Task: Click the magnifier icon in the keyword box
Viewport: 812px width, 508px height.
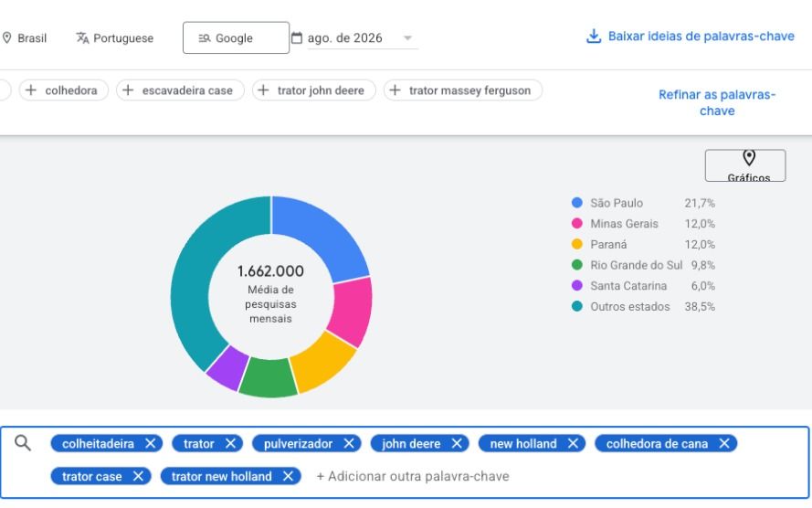Action: pos(23,443)
